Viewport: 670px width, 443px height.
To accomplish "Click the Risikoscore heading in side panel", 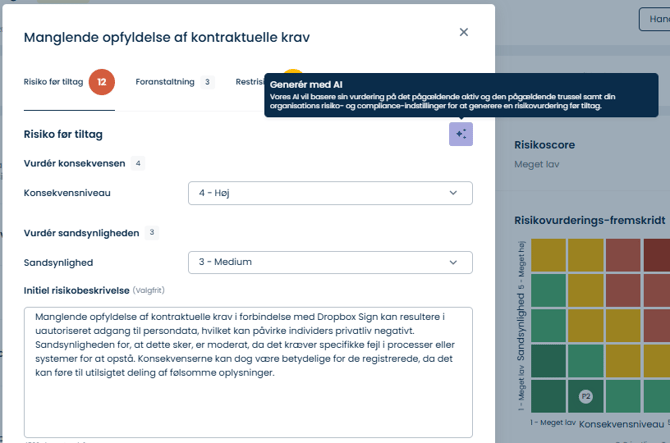I will coord(543,144).
